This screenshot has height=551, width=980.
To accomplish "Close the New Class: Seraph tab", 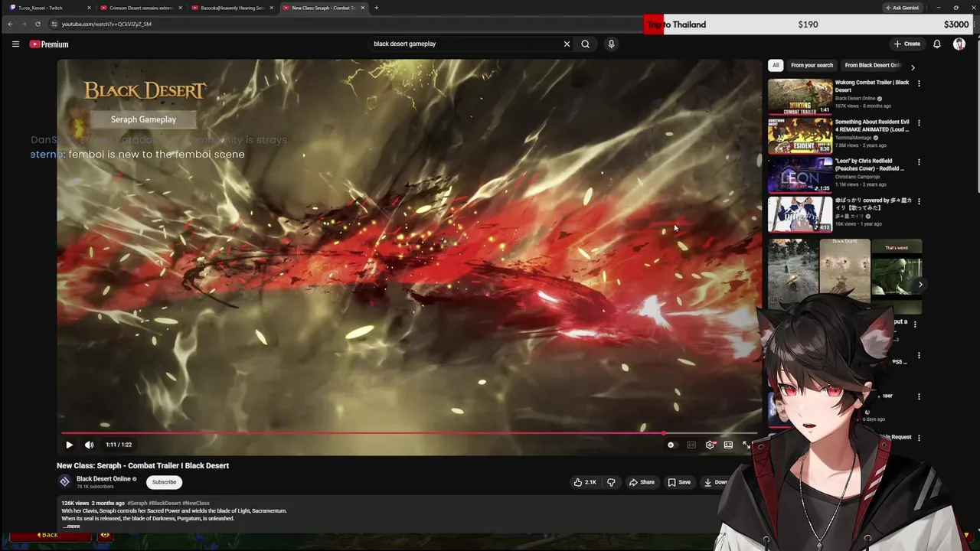I will pos(363,8).
